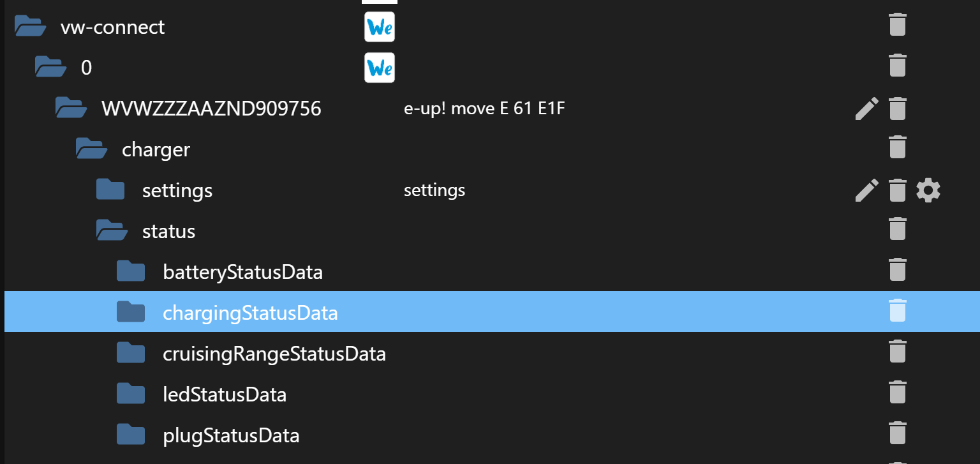This screenshot has width=980, height=464.
Task: Select the cruisingRangeStatusData tree item
Action: 274,353
